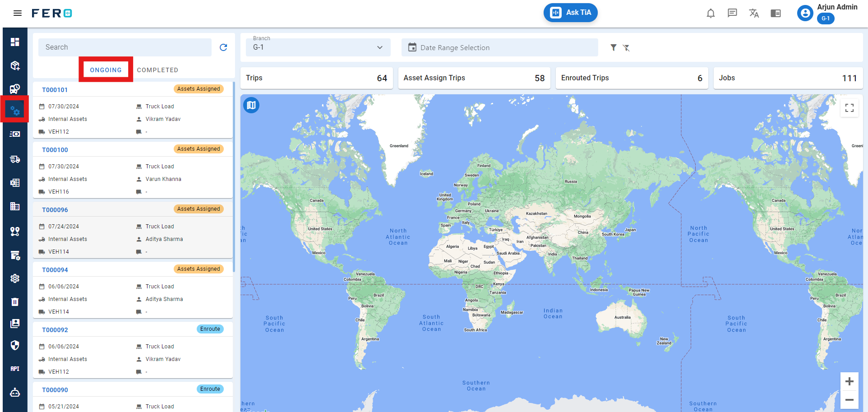Enter fullscreen map view

850,108
